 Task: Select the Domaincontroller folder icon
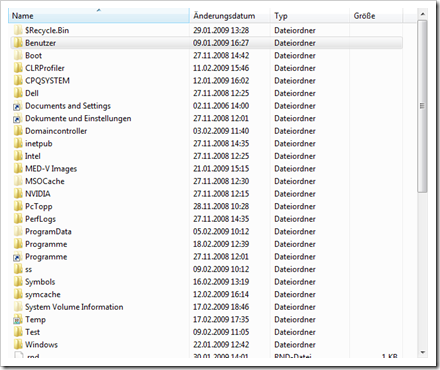tap(18, 131)
